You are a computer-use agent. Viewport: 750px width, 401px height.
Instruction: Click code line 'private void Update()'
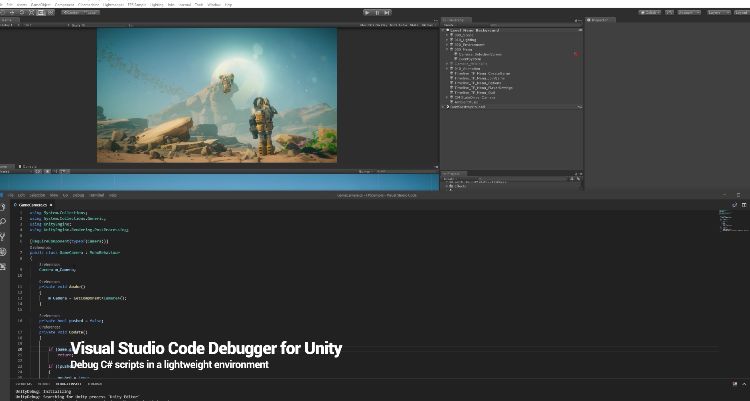click(63, 332)
